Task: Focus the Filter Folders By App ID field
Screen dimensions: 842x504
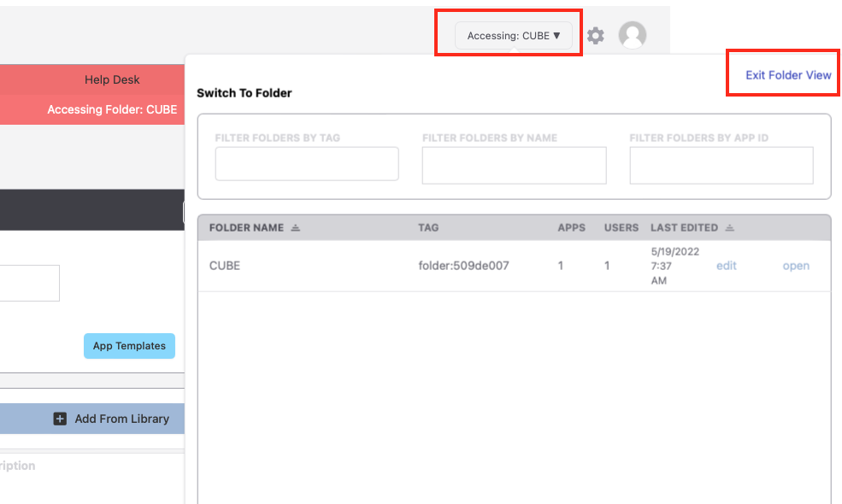Action: click(x=721, y=165)
